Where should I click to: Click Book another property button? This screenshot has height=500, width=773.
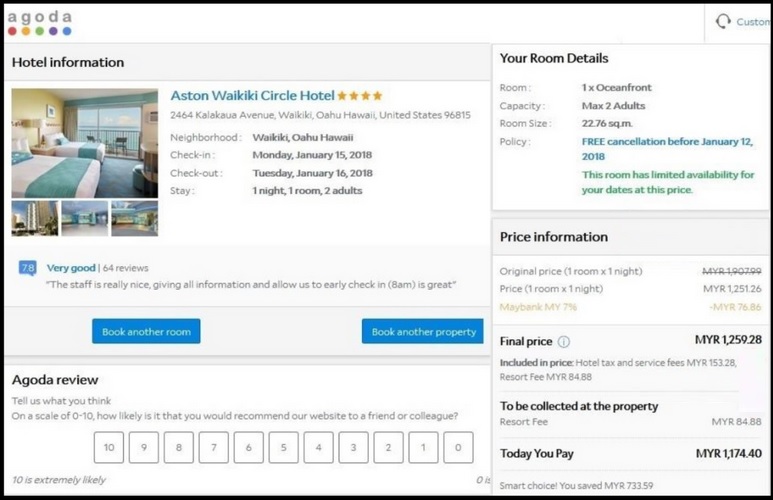point(423,331)
